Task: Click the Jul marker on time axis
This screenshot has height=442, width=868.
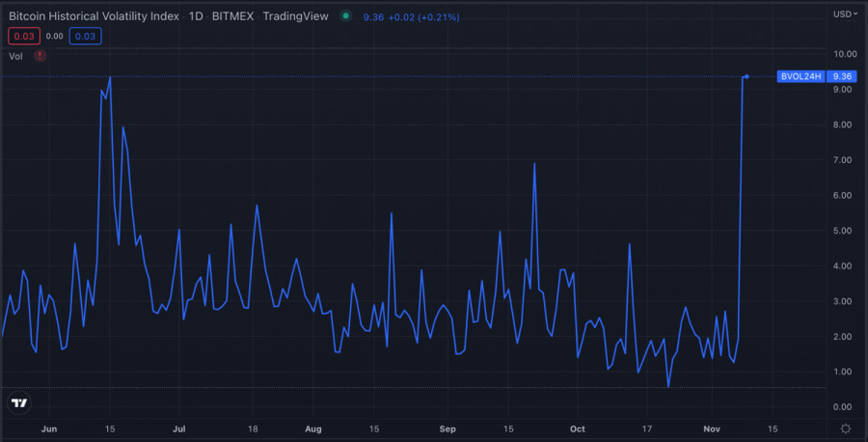Action: pos(179,427)
